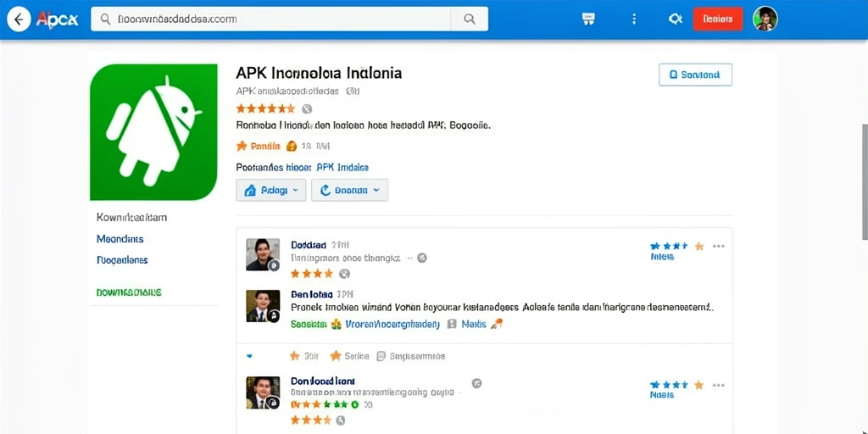
Task: Open three-dot options on first review
Action: 719,247
